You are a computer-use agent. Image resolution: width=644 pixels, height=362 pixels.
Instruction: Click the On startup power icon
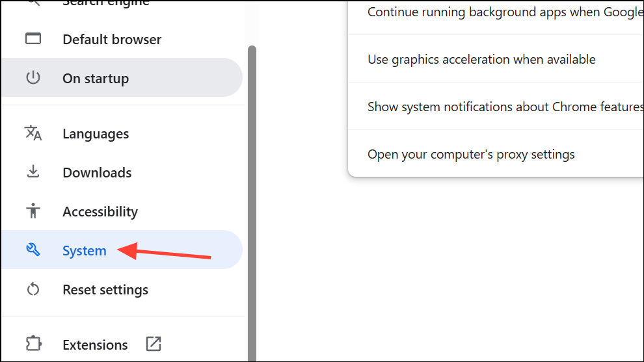point(33,78)
